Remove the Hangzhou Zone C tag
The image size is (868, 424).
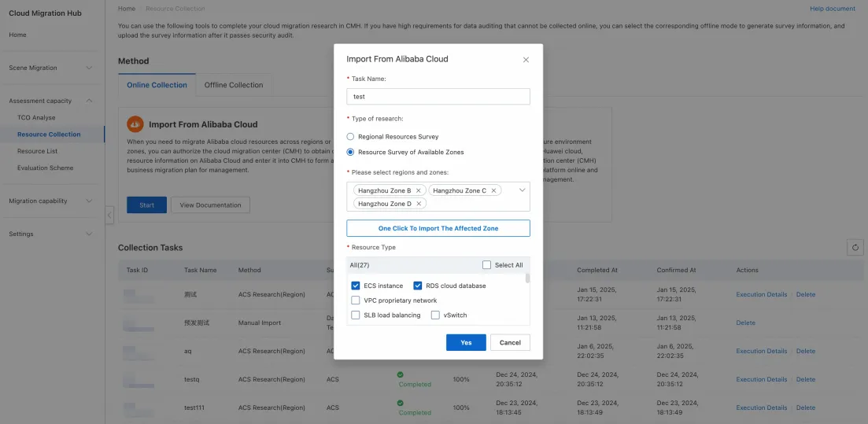click(x=494, y=190)
